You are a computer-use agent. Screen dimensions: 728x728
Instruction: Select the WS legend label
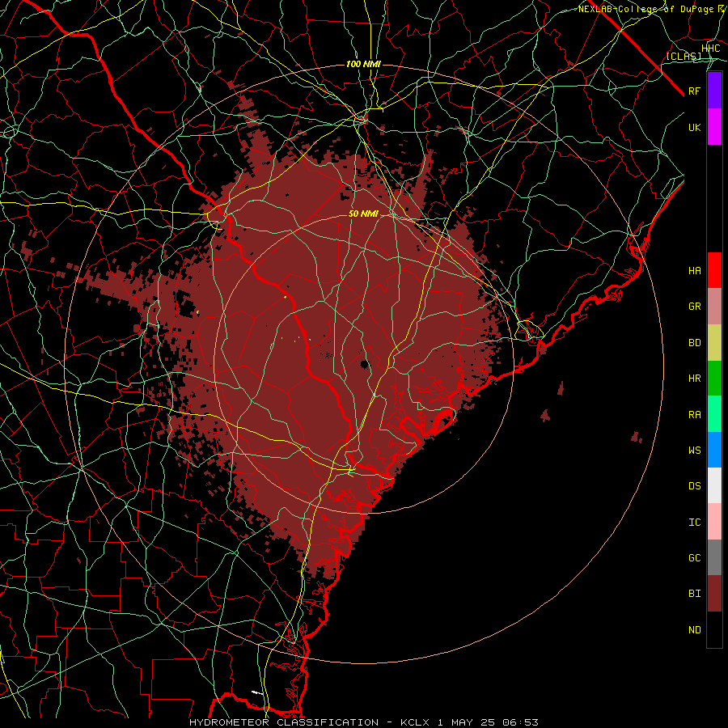click(695, 451)
